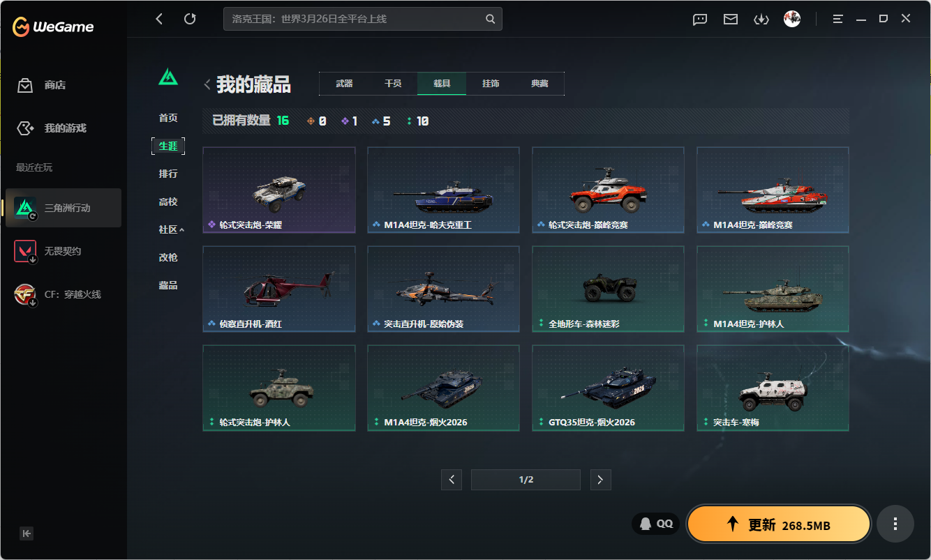The height and width of the screenshot is (560, 931).
Task: Open the download manager icon
Action: pos(761,19)
